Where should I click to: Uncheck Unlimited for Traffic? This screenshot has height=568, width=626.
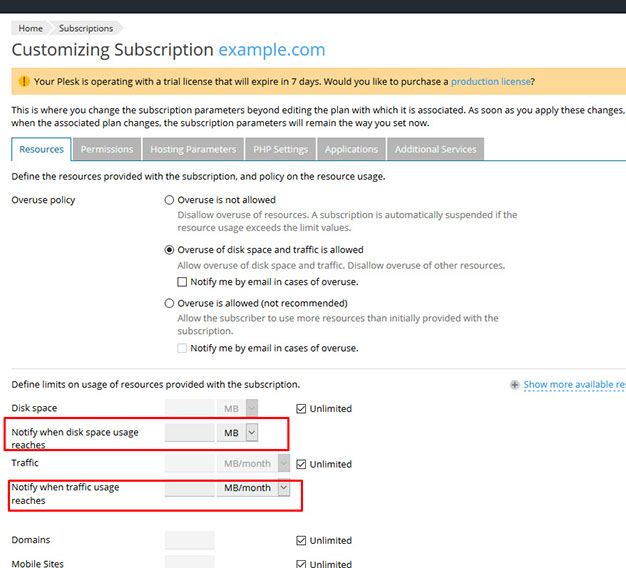(x=301, y=464)
